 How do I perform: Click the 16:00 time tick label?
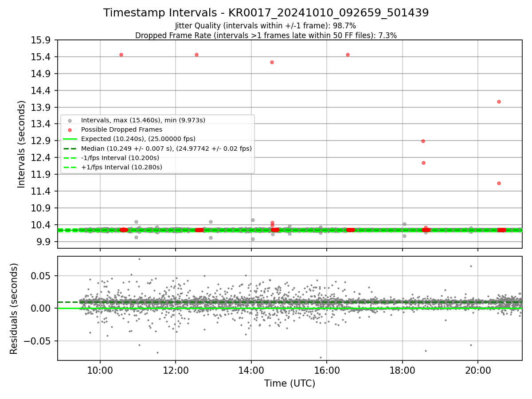(x=327, y=370)
